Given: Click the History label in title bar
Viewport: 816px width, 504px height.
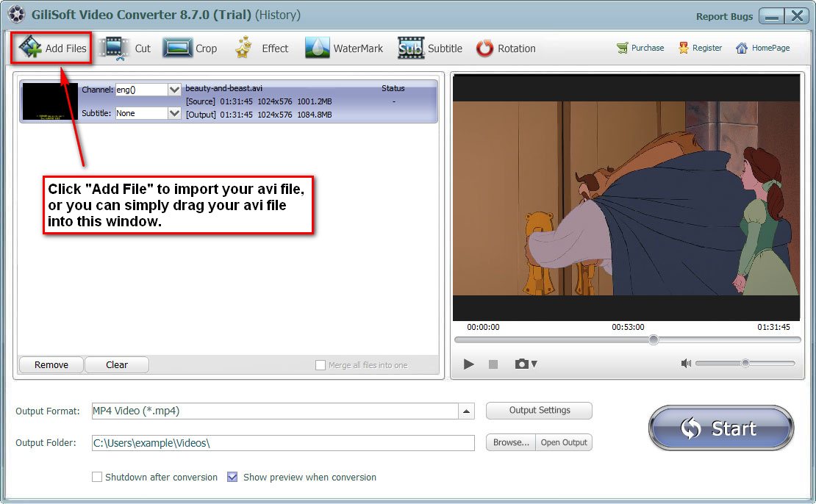Looking at the screenshot, I should (277, 15).
